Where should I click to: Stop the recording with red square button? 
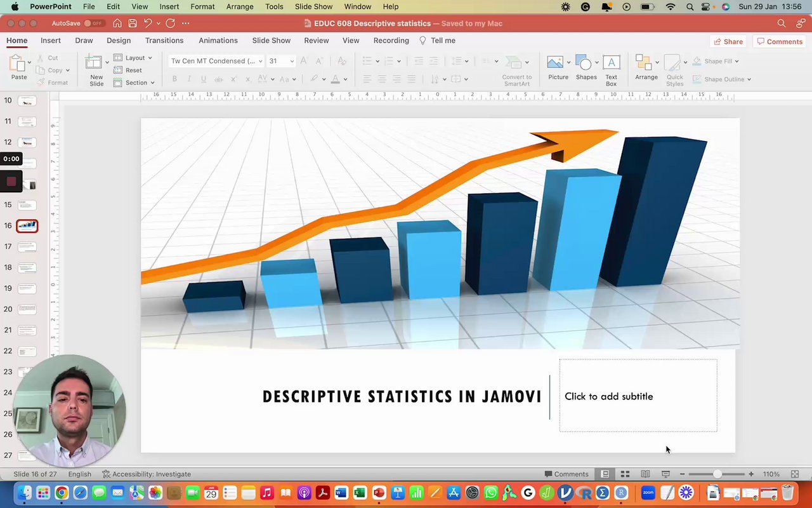tap(11, 182)
